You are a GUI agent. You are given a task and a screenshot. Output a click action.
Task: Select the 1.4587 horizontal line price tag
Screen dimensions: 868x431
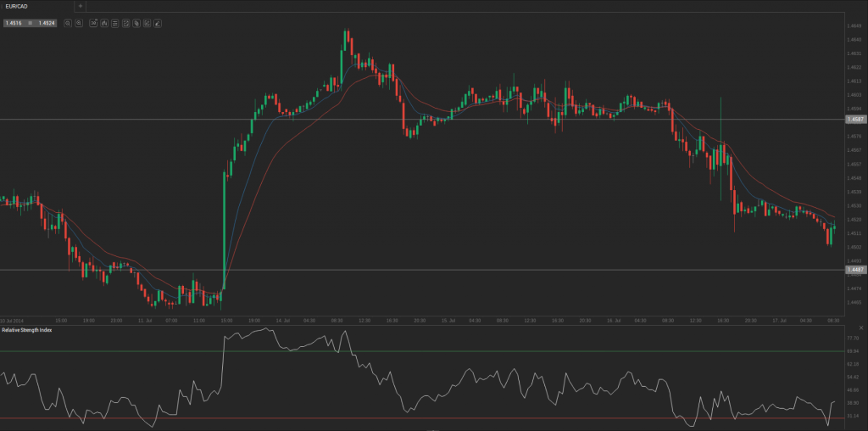854,120
